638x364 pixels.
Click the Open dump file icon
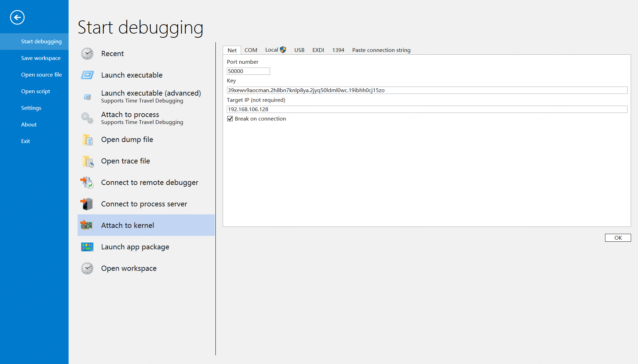88,140
